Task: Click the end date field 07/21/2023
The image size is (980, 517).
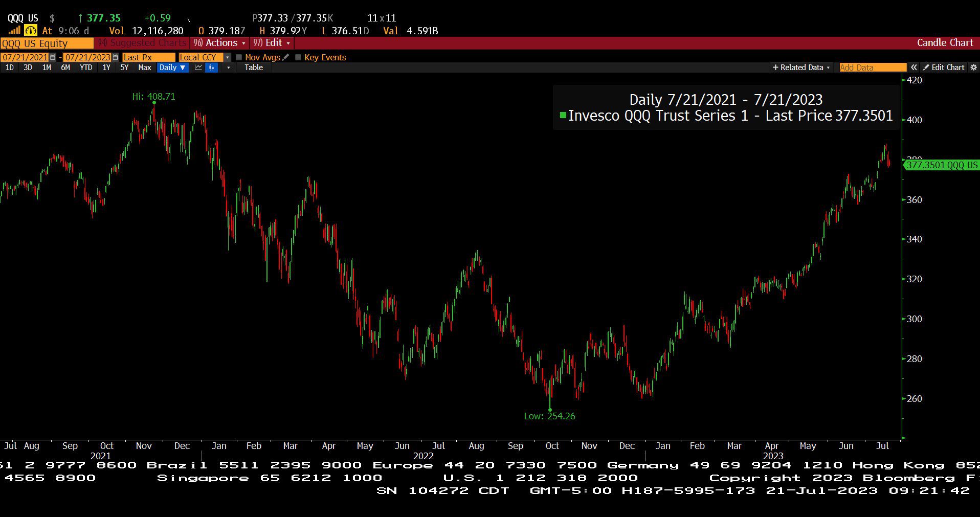Action: (87, 57)
